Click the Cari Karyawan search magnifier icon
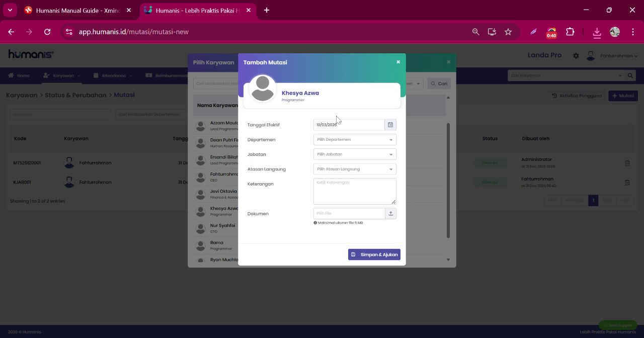 tap(630, 75)
